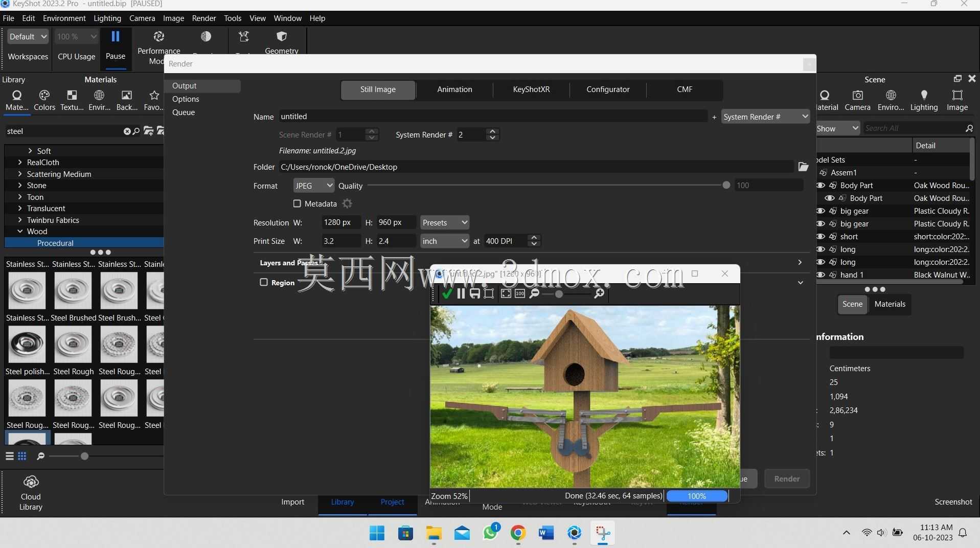This screenshot has width=980, height=548.
Task: Clear the steel search text
Action: tap(127, 131)
